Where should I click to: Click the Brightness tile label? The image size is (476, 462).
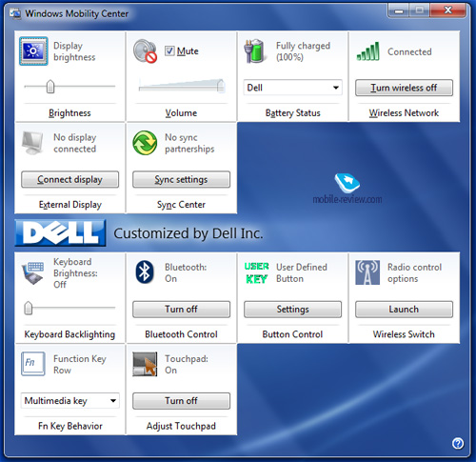click(69, 113)
